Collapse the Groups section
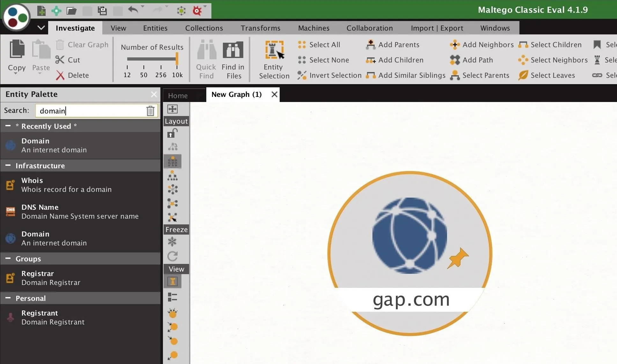The width and height of the screenshot is (617, 364). [8, 258]
